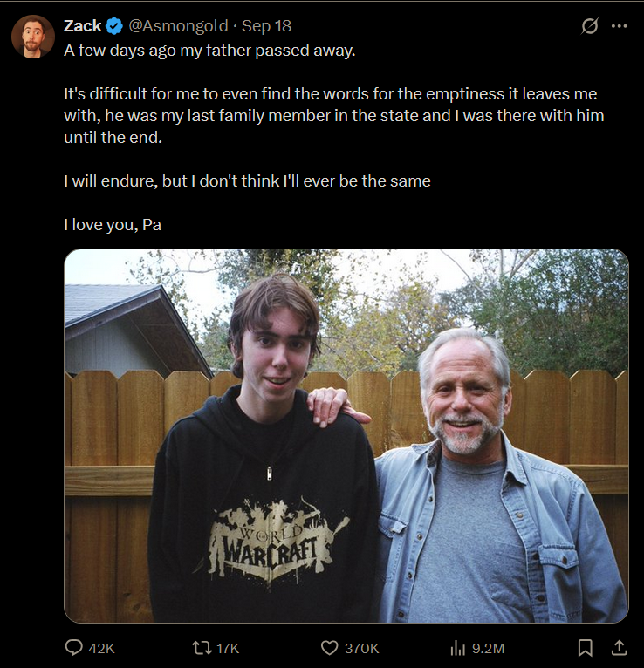Open the three-dot More options menu
644x668 pixels.
click(620, 26)
